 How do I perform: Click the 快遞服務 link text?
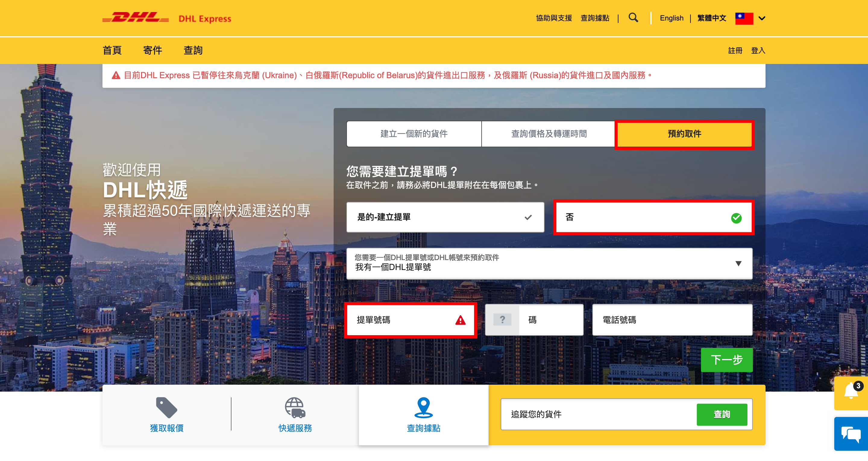click(295, 428)
